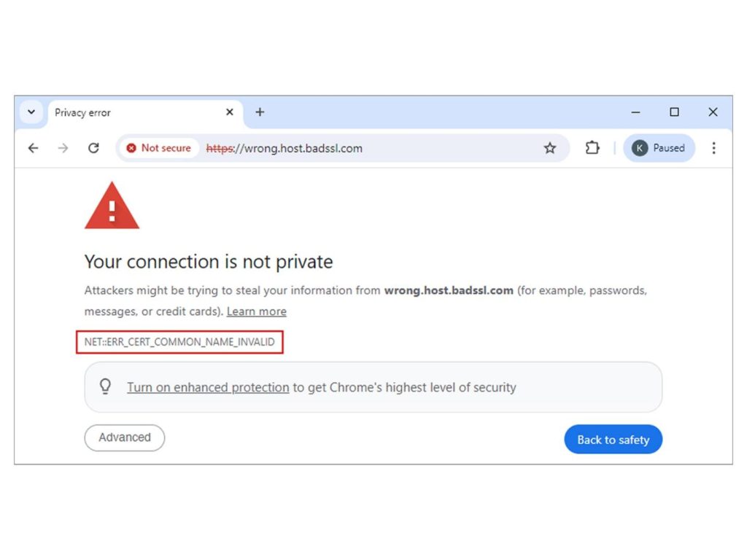The image size is (747, 560).
Task: Expand the tab search dropdown arrow
Action: tap(31, 112)
